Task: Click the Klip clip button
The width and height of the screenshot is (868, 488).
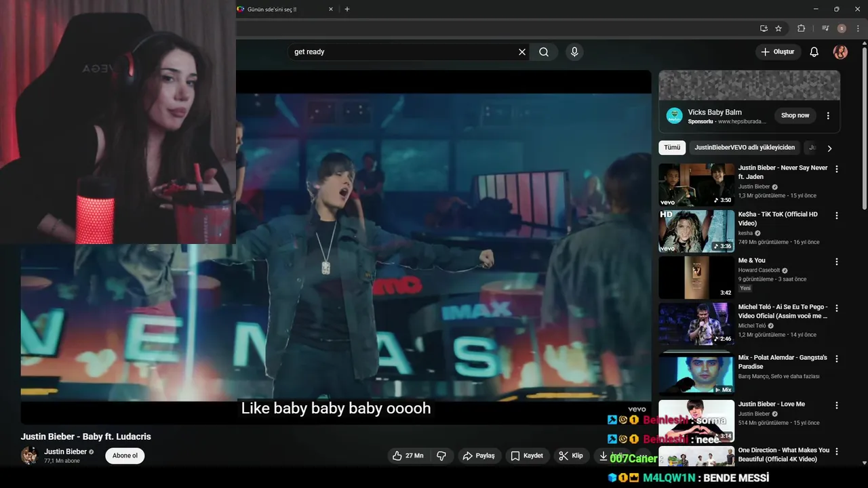Action: pyautogui.click(x=571, y=455)
